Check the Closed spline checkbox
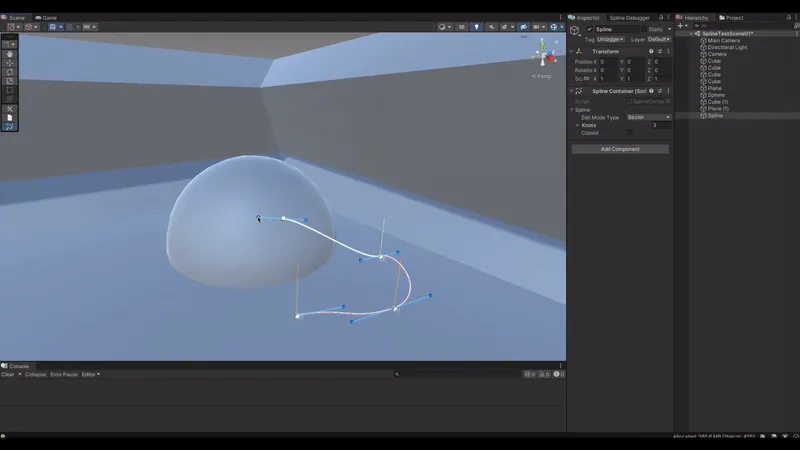 [x=630, y=133]
